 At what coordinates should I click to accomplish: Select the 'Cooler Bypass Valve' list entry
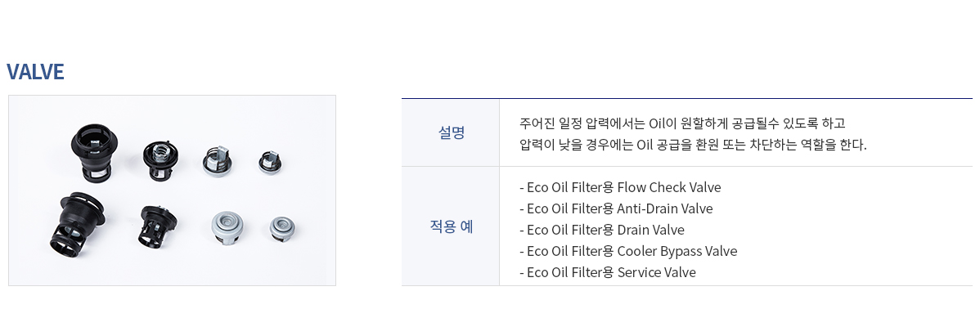(x=677, y=251)
